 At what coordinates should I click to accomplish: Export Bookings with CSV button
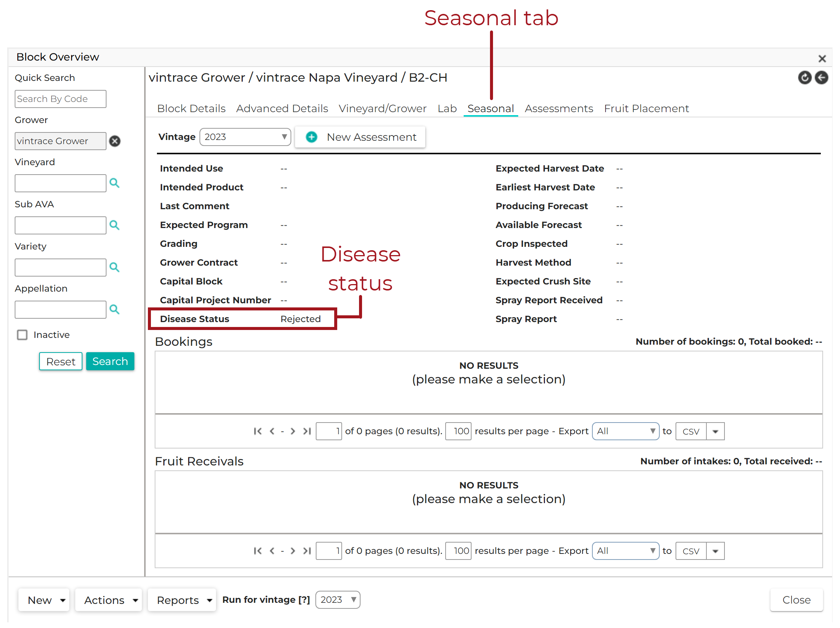pos(691,431)
